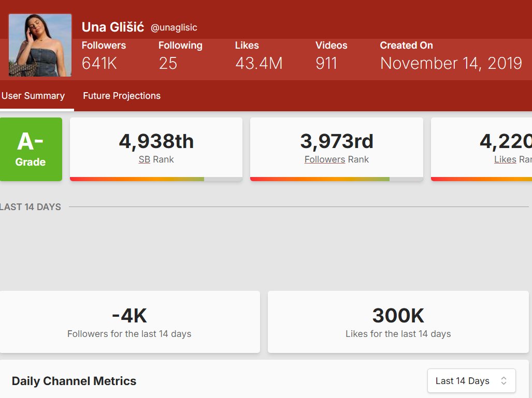Image resolution: width=532 pixels, height=398 pixels.
Task: Click the LAST 14 DAYS section label
Action: pos(30,207)
